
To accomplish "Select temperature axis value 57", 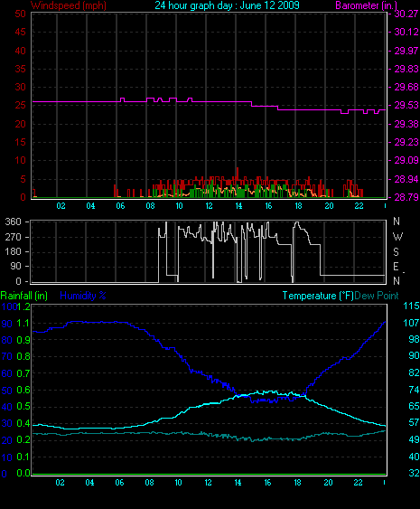I will (414, 422).
